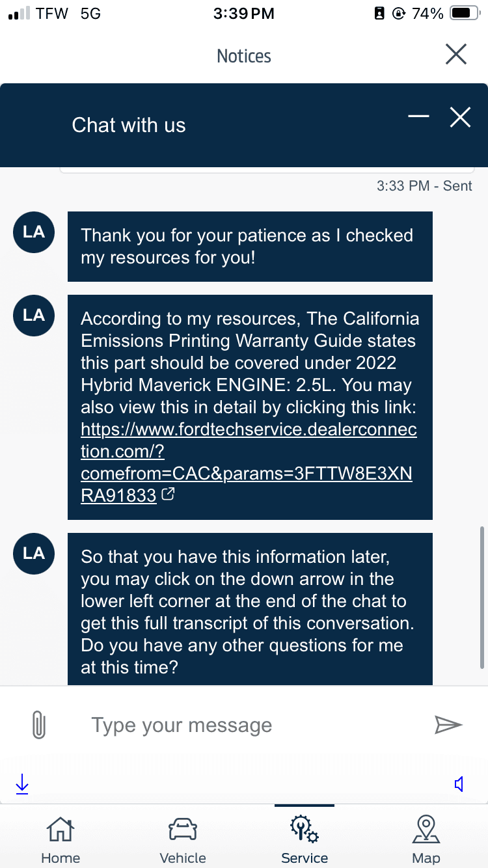
Task: Tap the LA avatar beside the California Emissions message
Action: (34, 316)
